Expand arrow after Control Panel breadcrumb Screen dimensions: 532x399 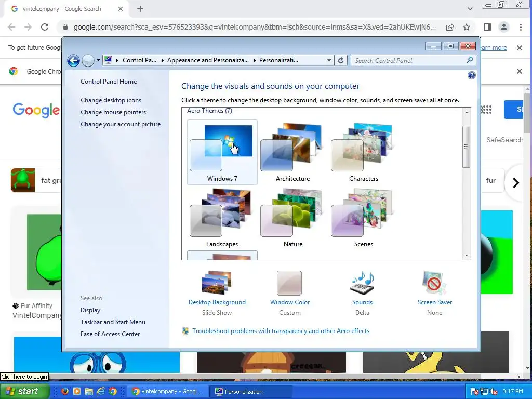pos(162,60)
